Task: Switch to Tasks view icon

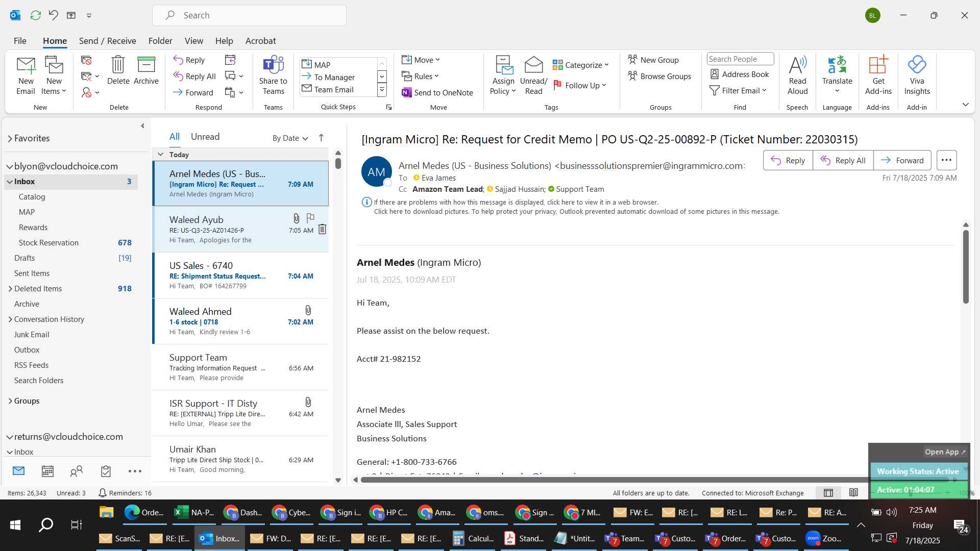Action: tap(106, 471)
